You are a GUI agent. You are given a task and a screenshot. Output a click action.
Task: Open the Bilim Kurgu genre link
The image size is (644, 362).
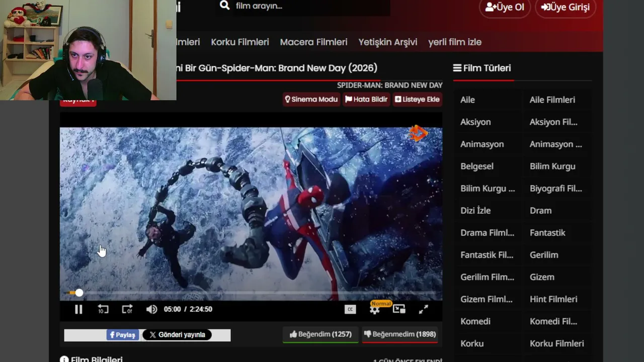click(x=552, y=166)
